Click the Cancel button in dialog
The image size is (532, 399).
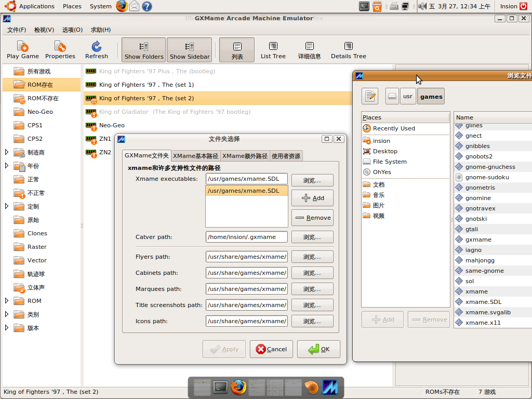tap(271, 349)
